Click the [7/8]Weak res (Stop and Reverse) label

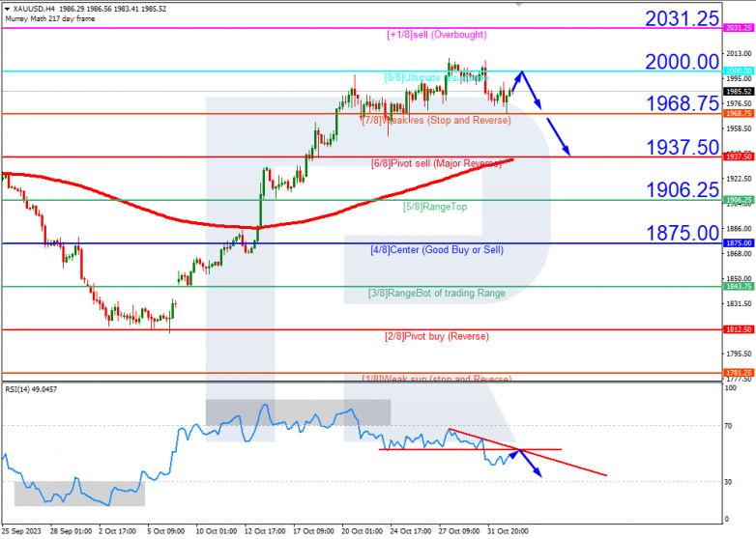tap(436, 120)
